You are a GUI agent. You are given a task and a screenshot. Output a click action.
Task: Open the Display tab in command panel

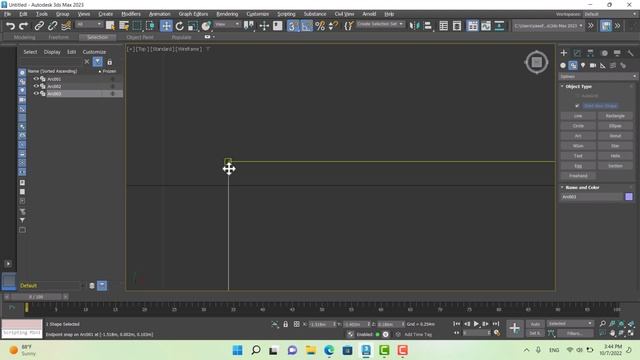(x=617, y=53)
